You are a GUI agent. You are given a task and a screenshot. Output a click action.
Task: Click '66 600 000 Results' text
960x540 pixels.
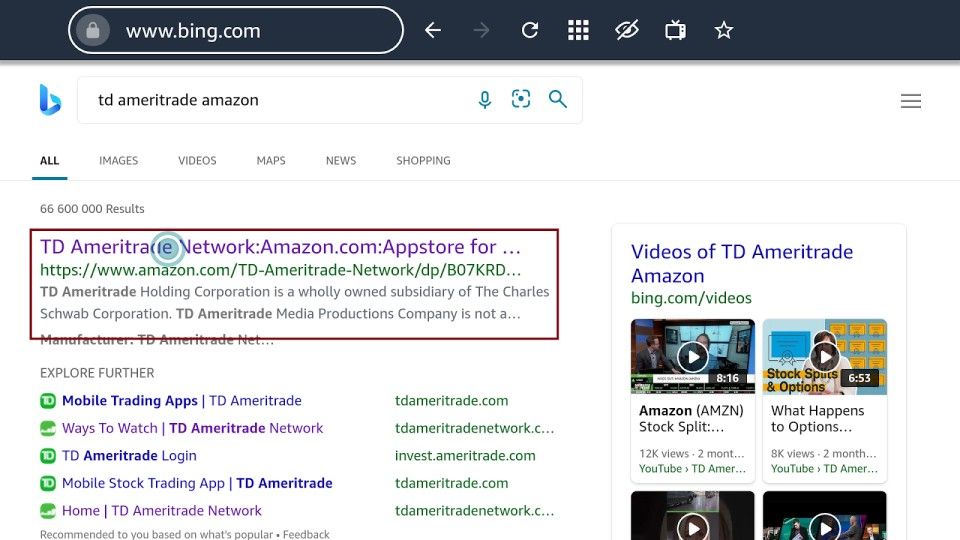92,209
